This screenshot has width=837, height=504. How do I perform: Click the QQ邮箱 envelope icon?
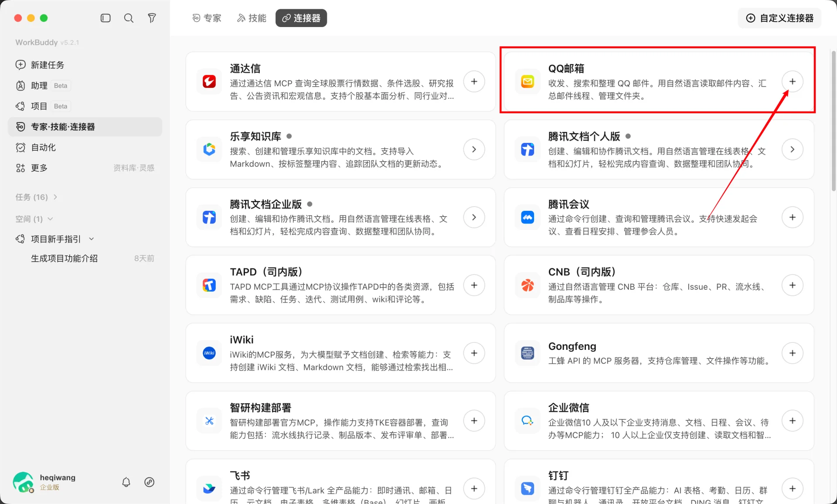pyautogui.click(x=527, y=81)
